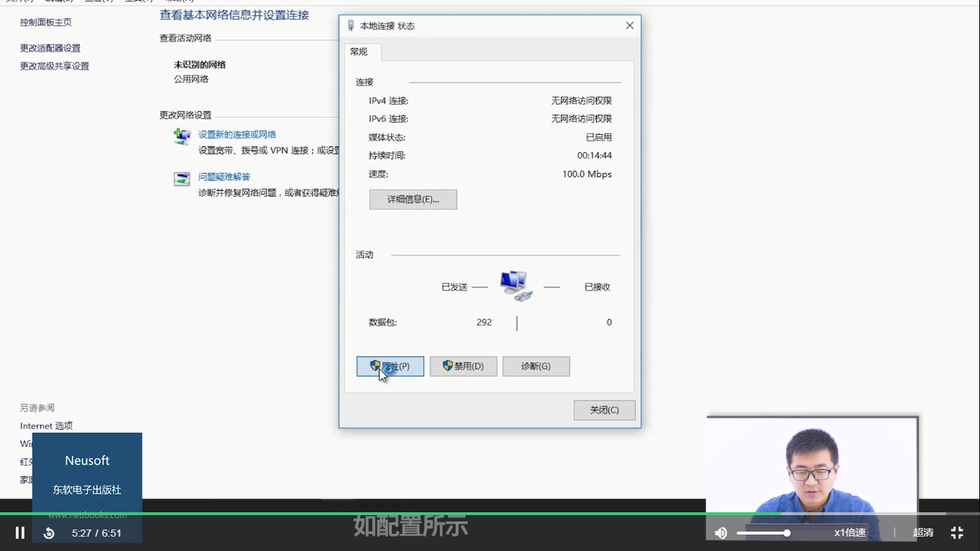980x551 pixels.
Task: Open 更改适配器设置 link
Action: tap(50, 48)
